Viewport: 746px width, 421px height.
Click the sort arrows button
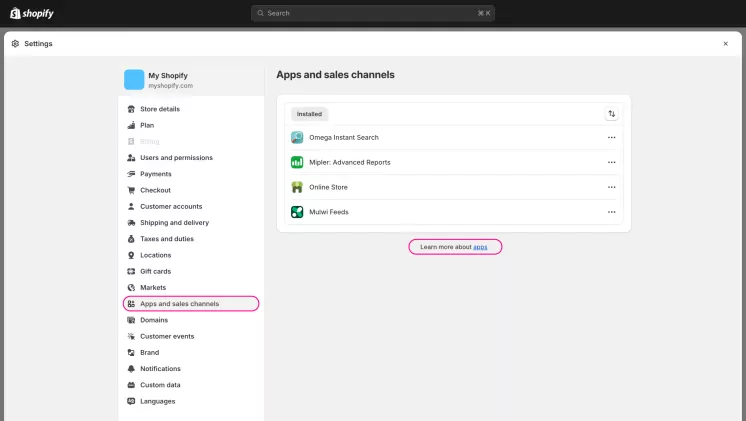[611, 114]
